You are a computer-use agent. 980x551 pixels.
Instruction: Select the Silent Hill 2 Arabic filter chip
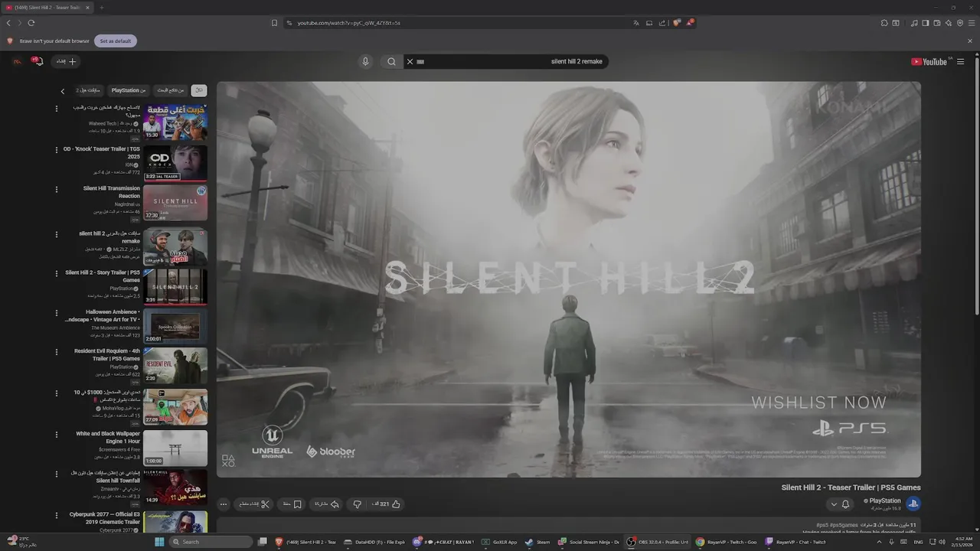tap(88, 90)
